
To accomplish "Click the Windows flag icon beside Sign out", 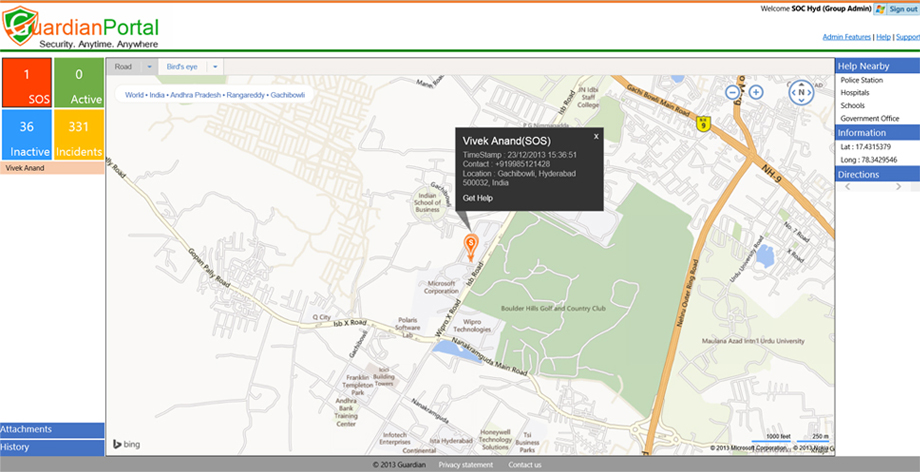I will pos(880,9).
